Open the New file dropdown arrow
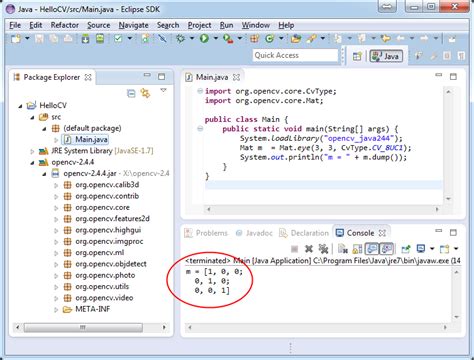This screenshot has width=474, height=360. click(x=27, y=39)
